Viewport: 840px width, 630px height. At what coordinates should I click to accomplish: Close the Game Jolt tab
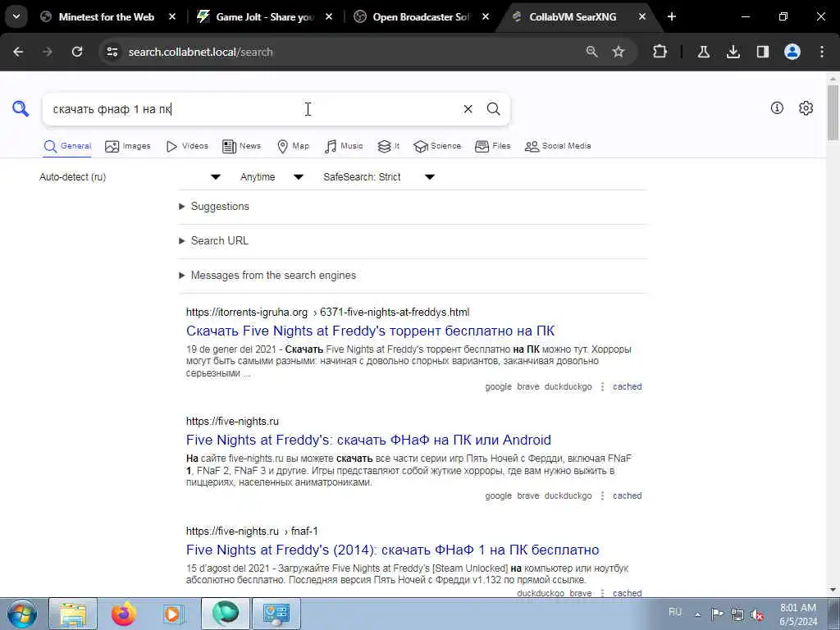click(329, 16)
